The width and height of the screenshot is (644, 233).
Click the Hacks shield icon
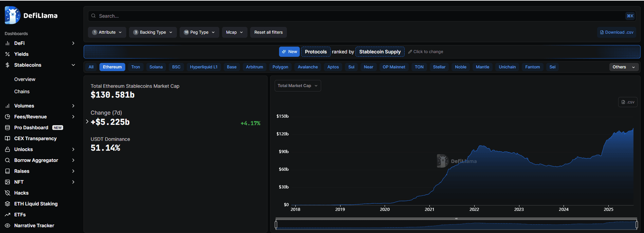coord(7,193)
